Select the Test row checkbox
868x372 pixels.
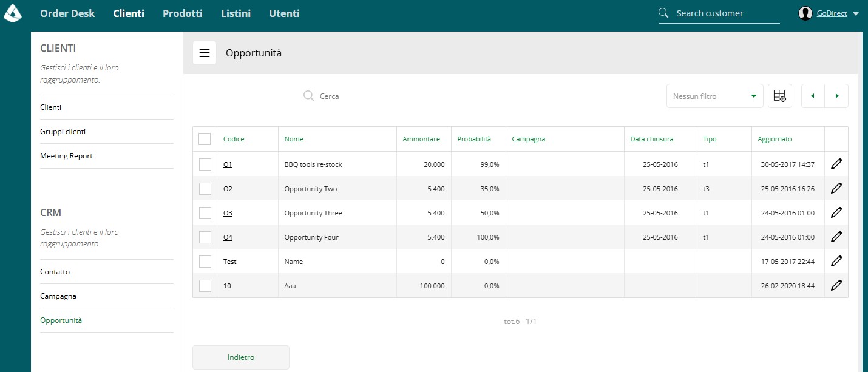pyautogui.click(x=205, y=262)
